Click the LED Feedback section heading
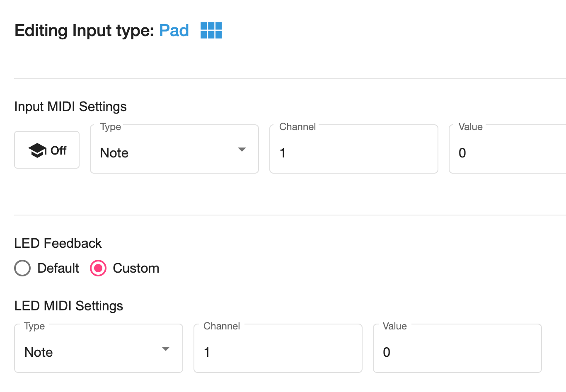This screenshot has width=566, height=392. [x=58, y=243]
